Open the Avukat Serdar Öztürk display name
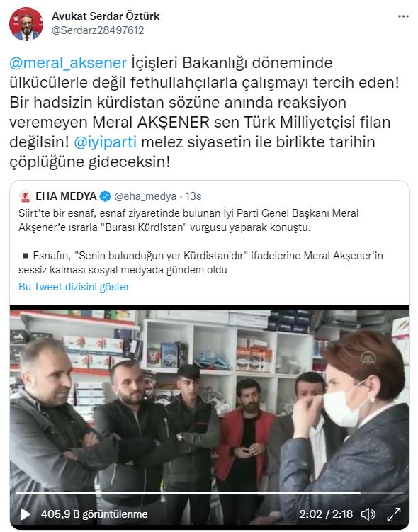418x532 pixels. coord(106,16)
